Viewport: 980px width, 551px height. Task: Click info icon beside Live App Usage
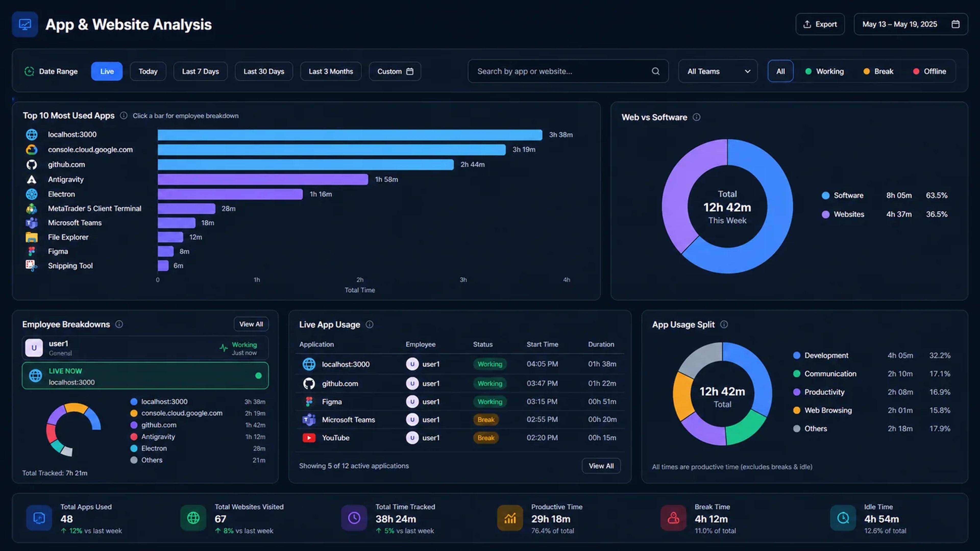tap(369, 324)
